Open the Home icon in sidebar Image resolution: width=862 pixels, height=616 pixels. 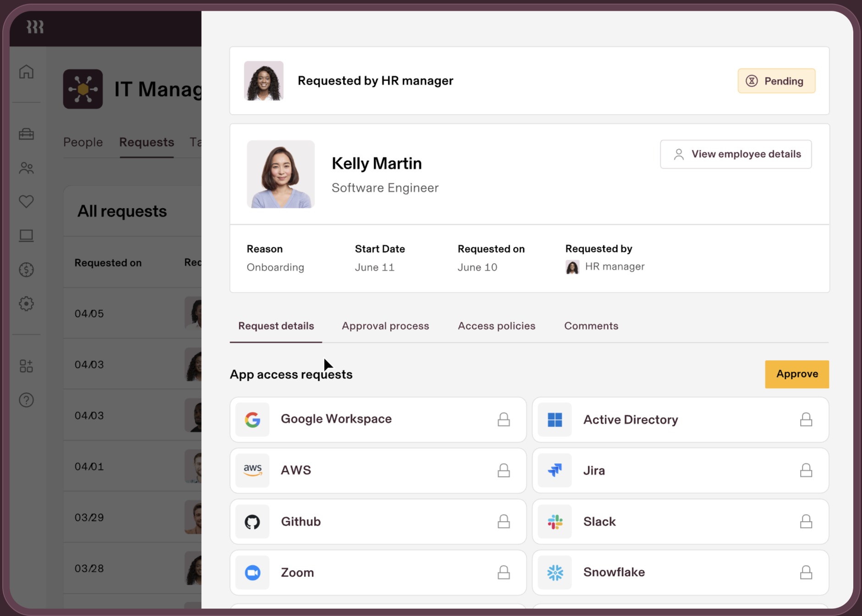tap(26, 71)
